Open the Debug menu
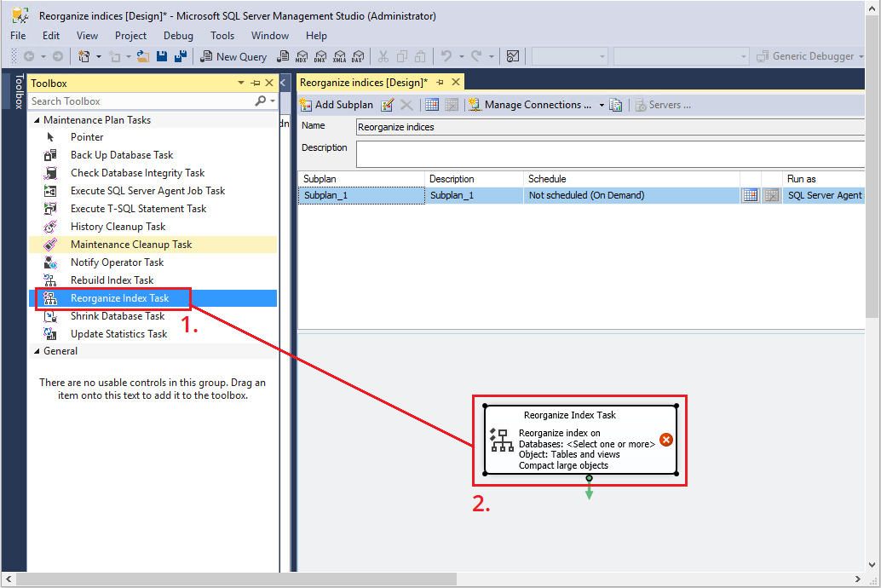Viewport: 881px width, 588px height. 178,36
